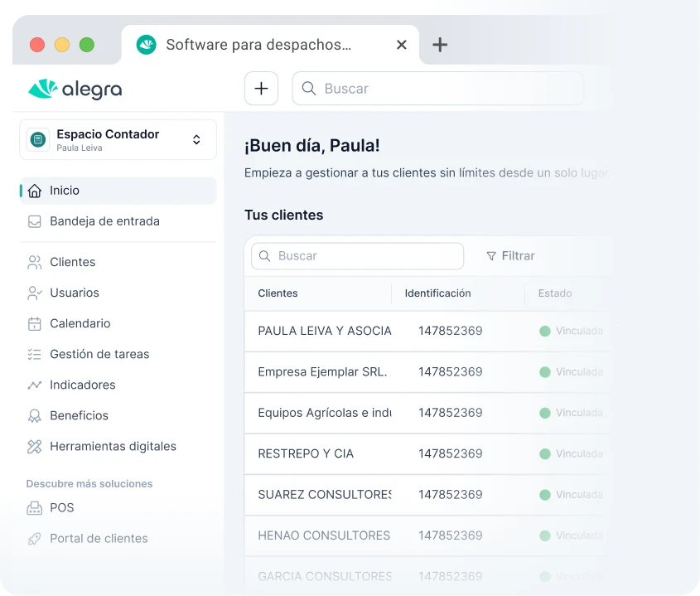Open the Empresa Ejemplar SRL. client
Screen dimensions: 700x596
point(322,371)
